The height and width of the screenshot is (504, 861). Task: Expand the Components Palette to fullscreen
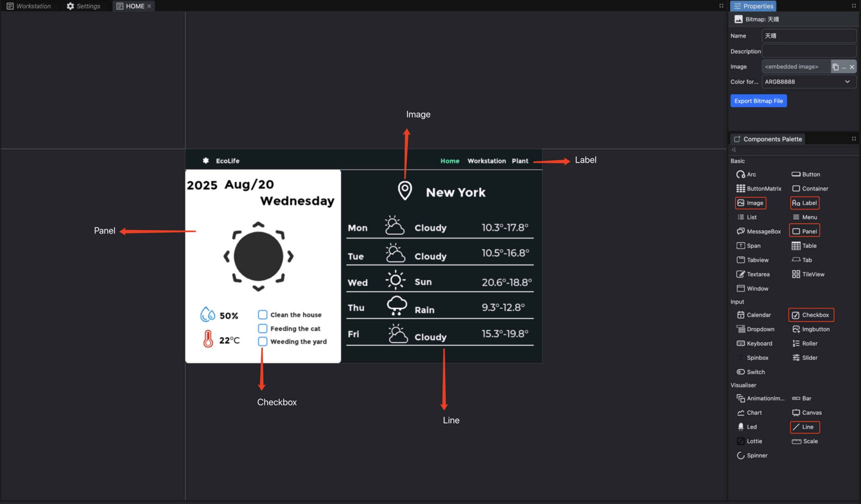pos(854,138)
